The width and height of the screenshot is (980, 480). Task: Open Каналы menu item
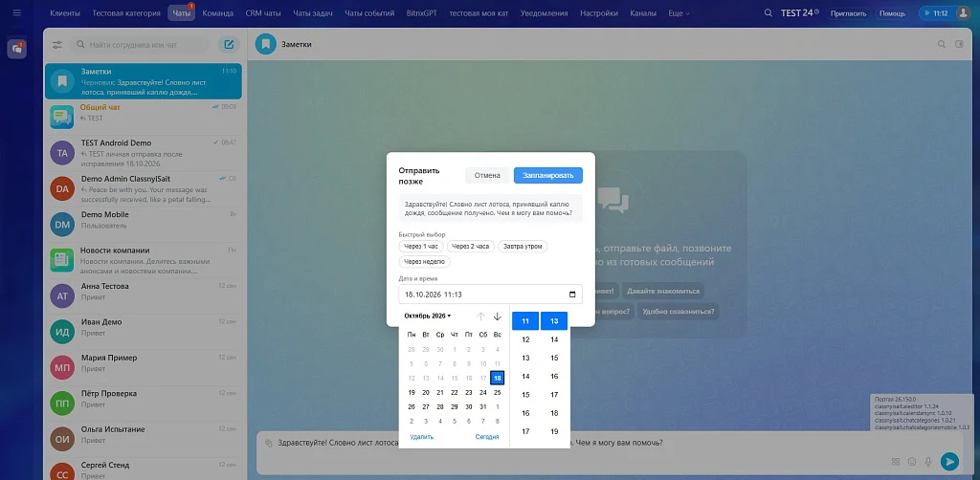[x=643, y=13]
